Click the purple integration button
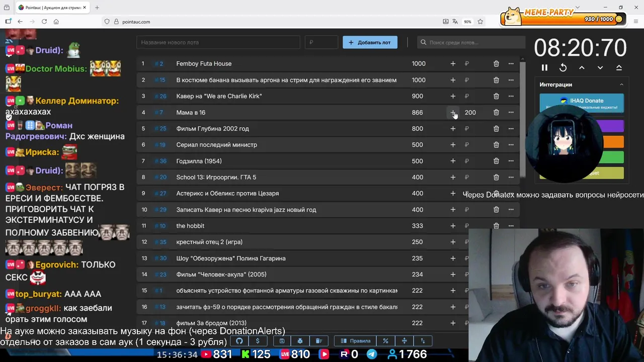The image size is (644, 362). [613, 126]
